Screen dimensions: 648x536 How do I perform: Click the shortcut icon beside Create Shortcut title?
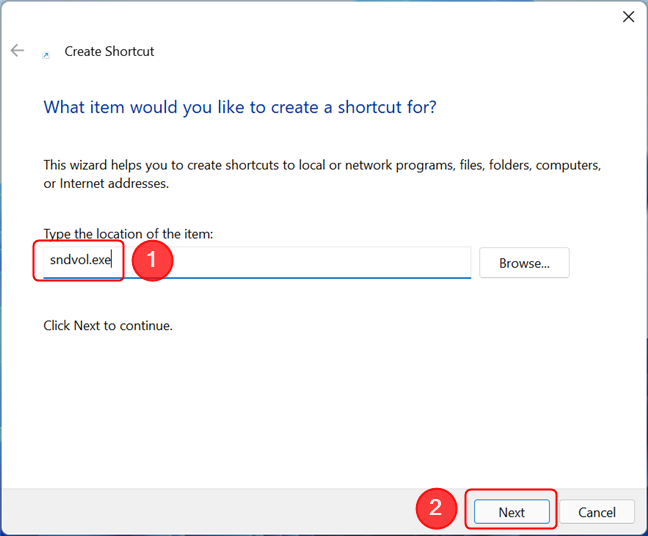45,54
